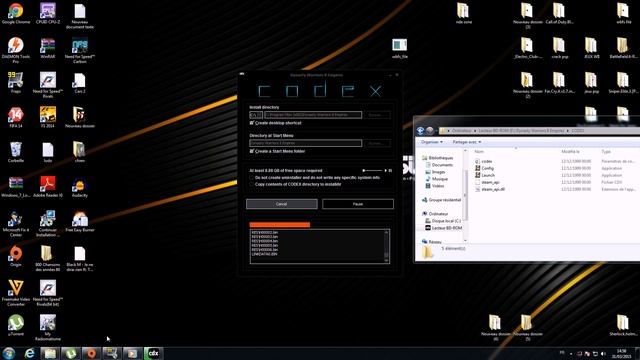Viewport: 640px width, 360px height.
Task: Open CPUID CPU-Z desktop icon
Action: tap(48, 13)
